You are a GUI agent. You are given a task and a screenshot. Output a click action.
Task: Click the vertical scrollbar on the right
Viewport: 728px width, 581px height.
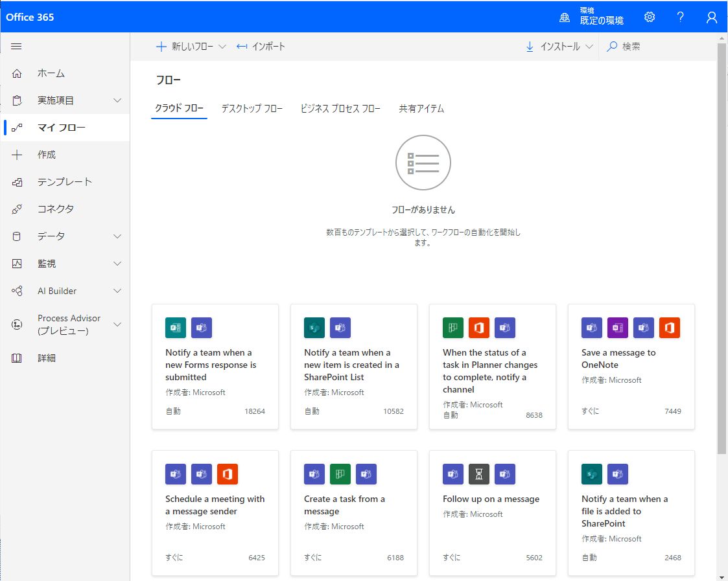722,248
